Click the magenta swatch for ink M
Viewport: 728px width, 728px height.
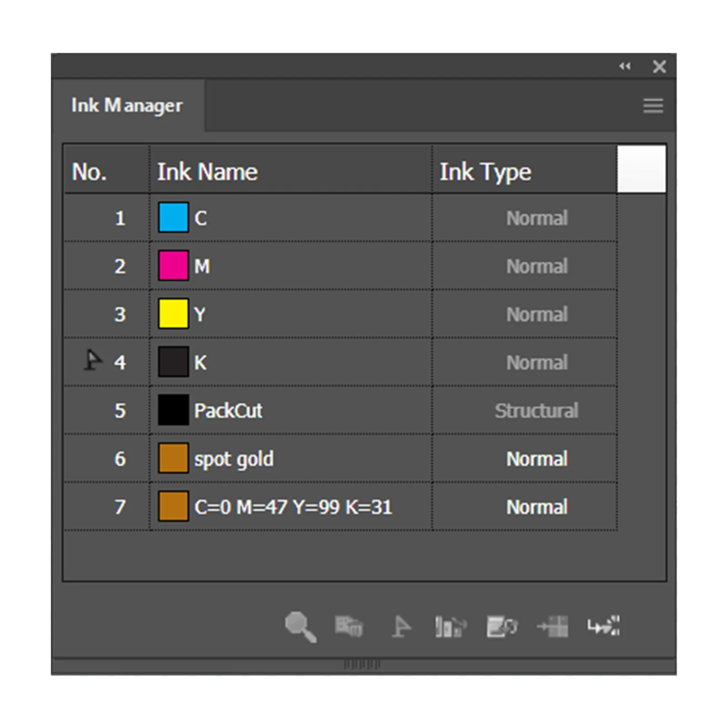[173, 266]
